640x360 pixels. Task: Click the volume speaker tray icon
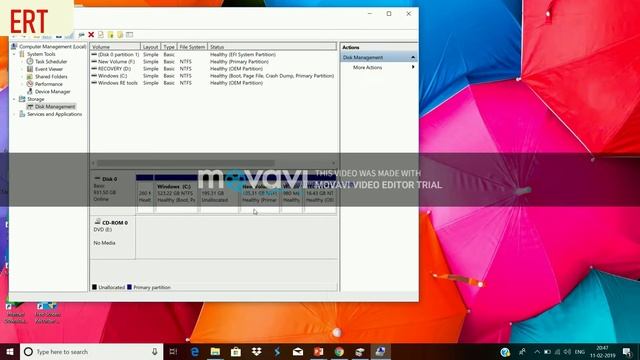pos(567,352)
